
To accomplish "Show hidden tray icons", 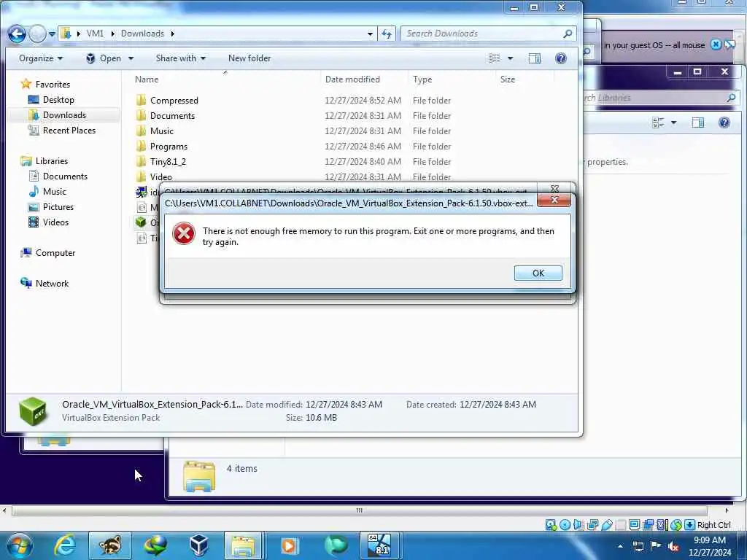I will [620, 546].
